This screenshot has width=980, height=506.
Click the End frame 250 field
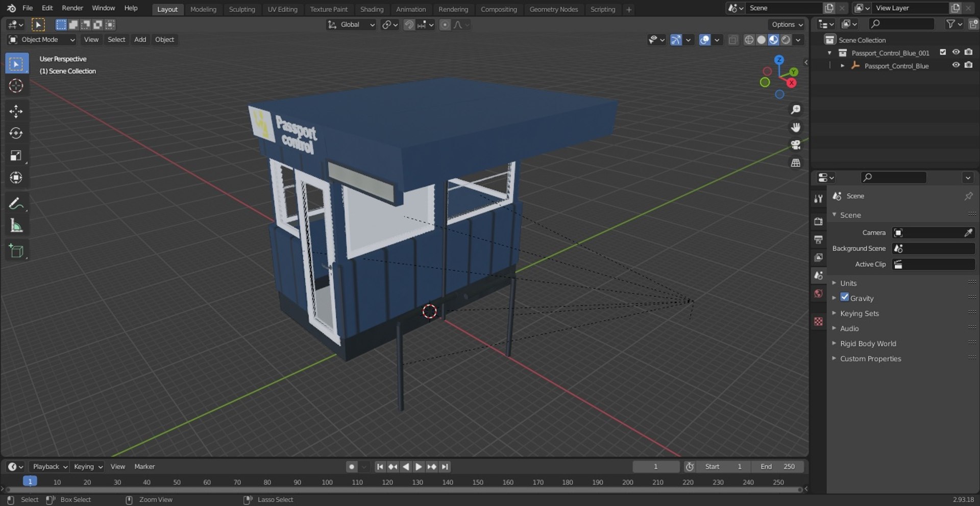coord(777,467)
